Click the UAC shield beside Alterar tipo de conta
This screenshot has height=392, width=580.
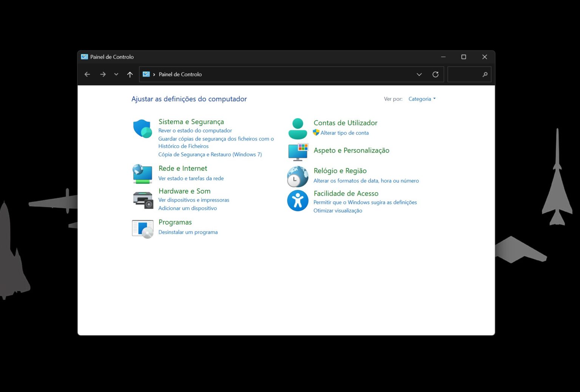click(x=316, y=133)
